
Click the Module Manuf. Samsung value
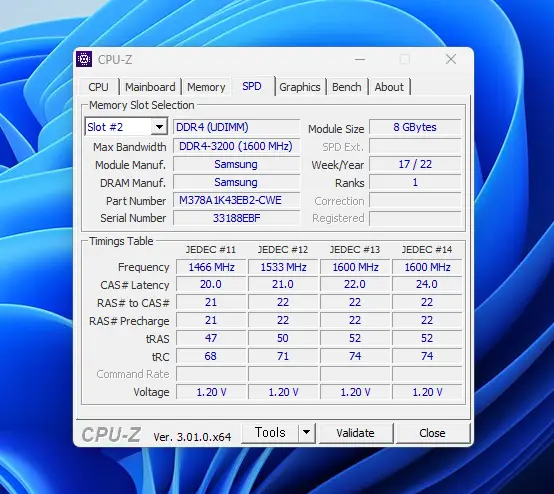point(236,164)
